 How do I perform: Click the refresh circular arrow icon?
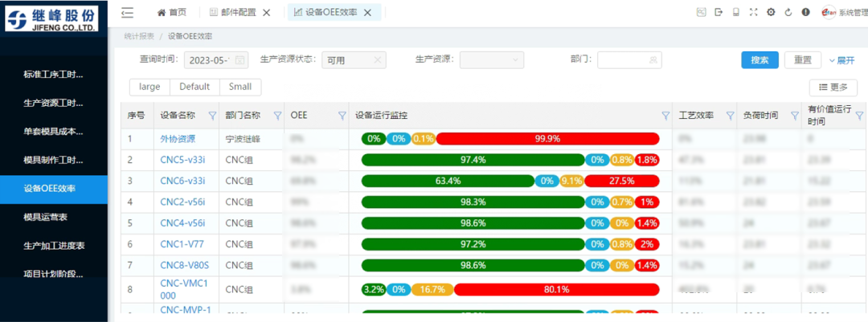(788, 12)
